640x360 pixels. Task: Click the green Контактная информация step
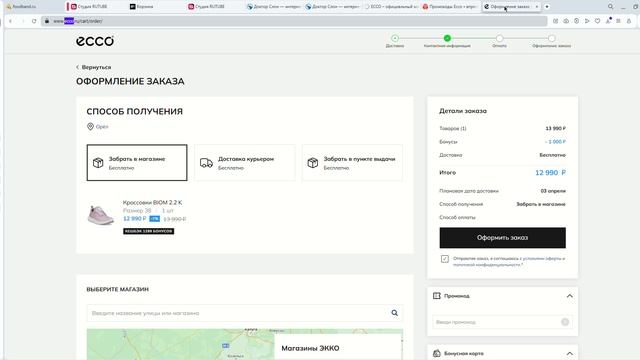pos(447,38)
